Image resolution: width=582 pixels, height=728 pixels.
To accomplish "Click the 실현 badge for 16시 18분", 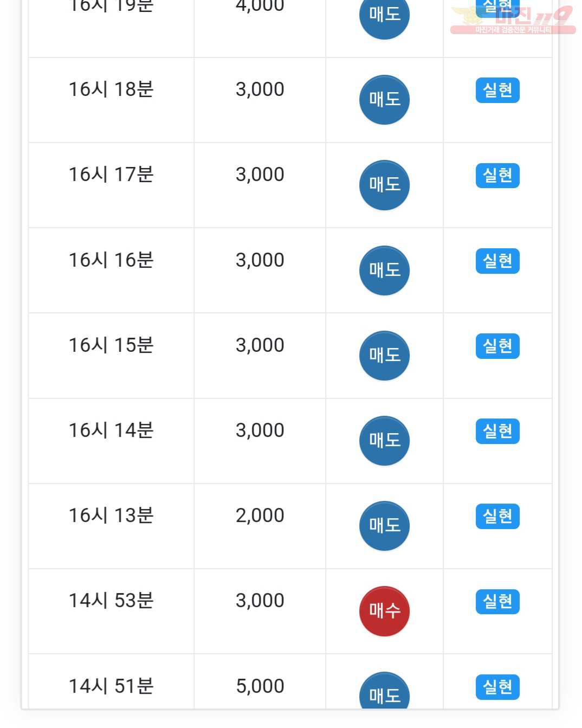I will pyautogui.click(x=497, y=91).
